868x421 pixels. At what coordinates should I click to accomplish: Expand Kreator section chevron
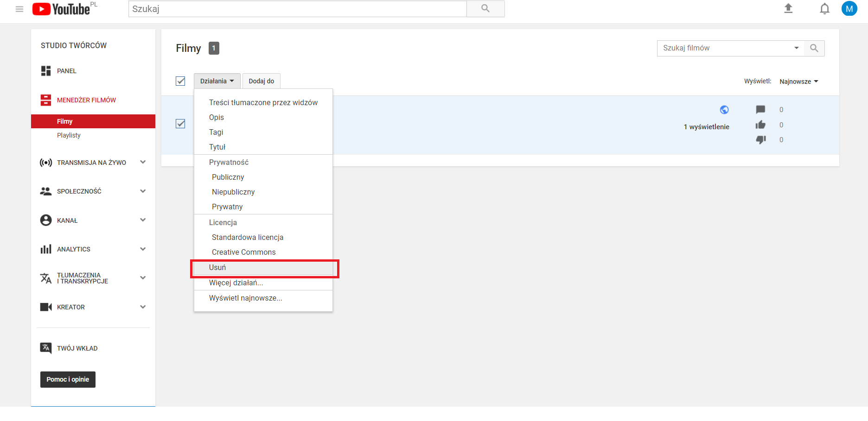(143, 307)
